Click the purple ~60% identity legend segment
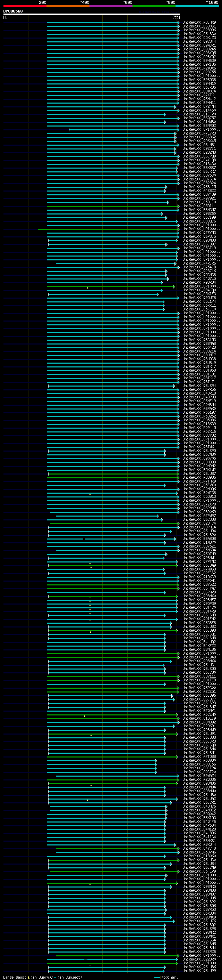Image resolution: width=222 pixels, height=980 pixels. pyautogui.click(x=111, y=7)
